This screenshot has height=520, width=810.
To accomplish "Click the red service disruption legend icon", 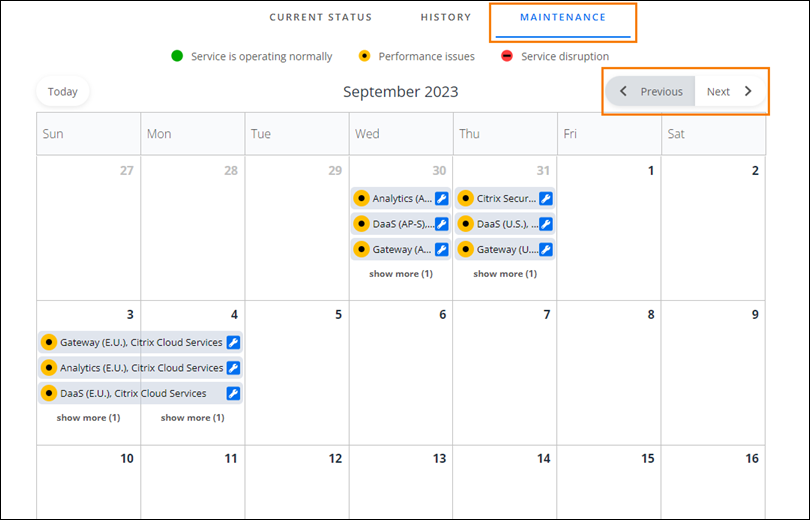I will pos(507,56).
